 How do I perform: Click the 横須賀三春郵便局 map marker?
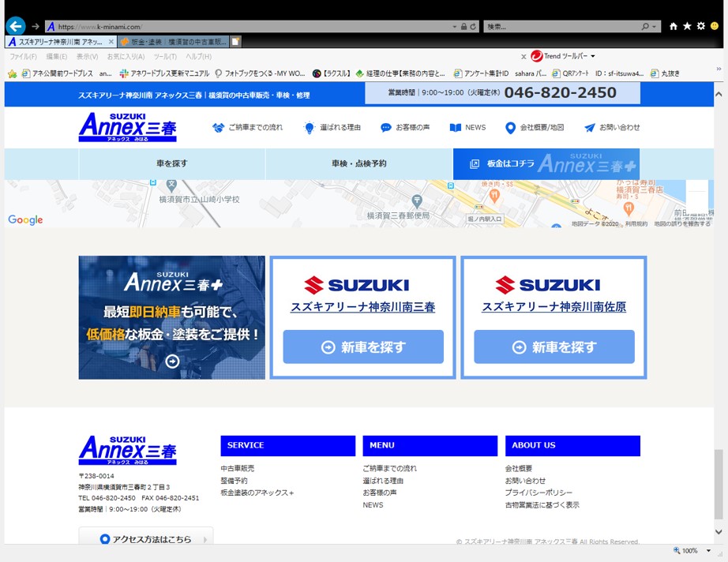pyautogui.click(x=417, y=201)
